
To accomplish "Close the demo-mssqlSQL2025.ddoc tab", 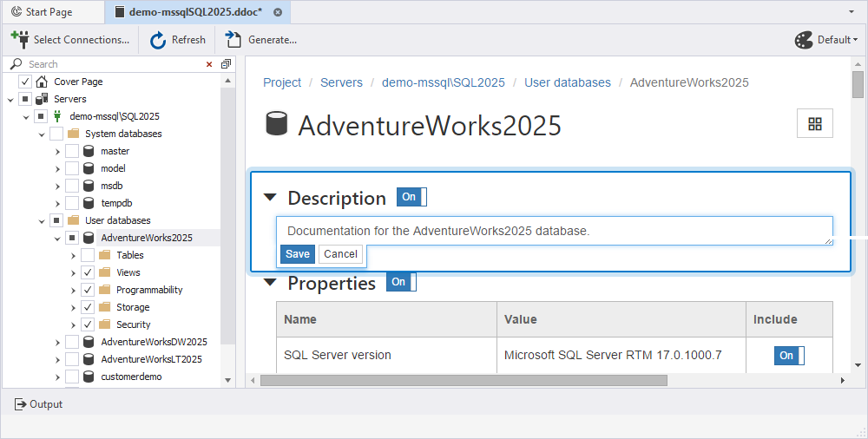I will click(x=278, y=12).
